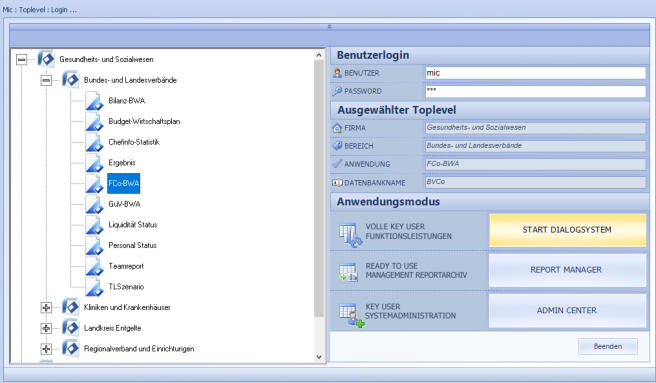Click the FIRMA read-only field
This screenshot has height=383, width=656.
(x=536, y=128)
